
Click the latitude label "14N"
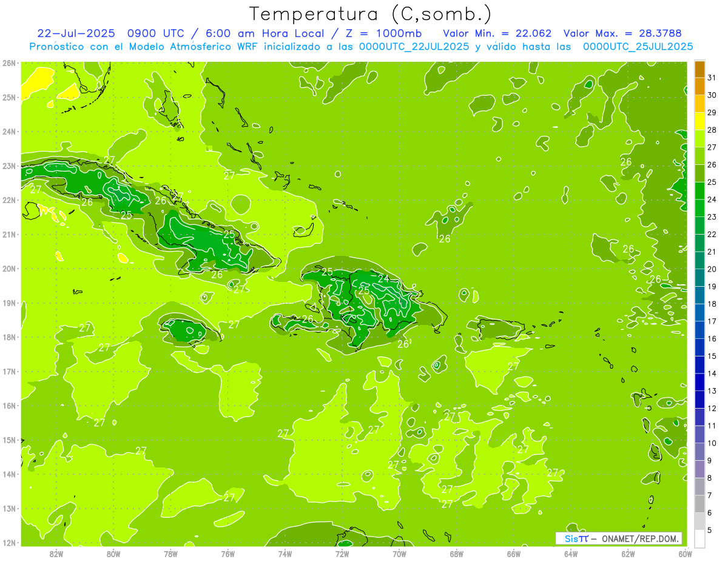tap(9, 474)
